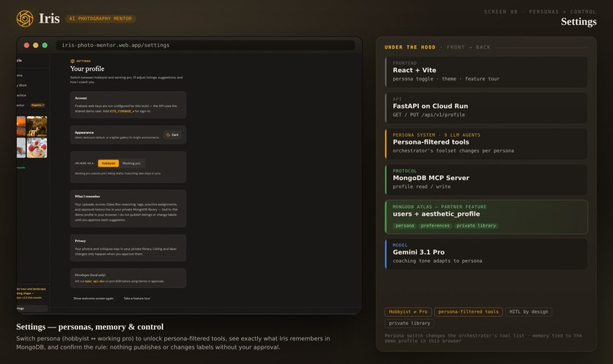The height and width of the screenshot is (364, 613).
Task: Open the sunset photo thumbnail in sidebar
Action: (x=21, y=126)
